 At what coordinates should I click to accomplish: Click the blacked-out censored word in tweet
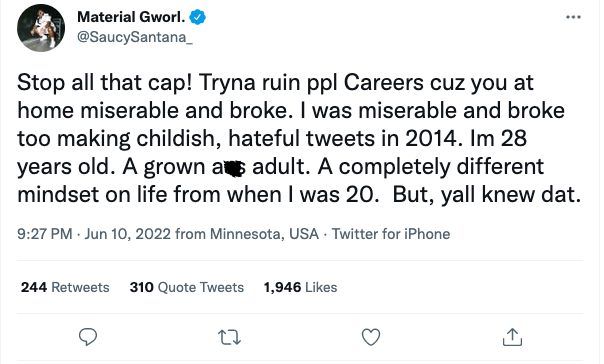click(x=233, y=169)
